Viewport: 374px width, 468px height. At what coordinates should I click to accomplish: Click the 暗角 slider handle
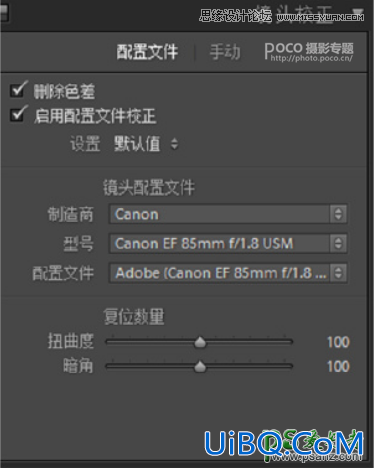pos(200,366)
